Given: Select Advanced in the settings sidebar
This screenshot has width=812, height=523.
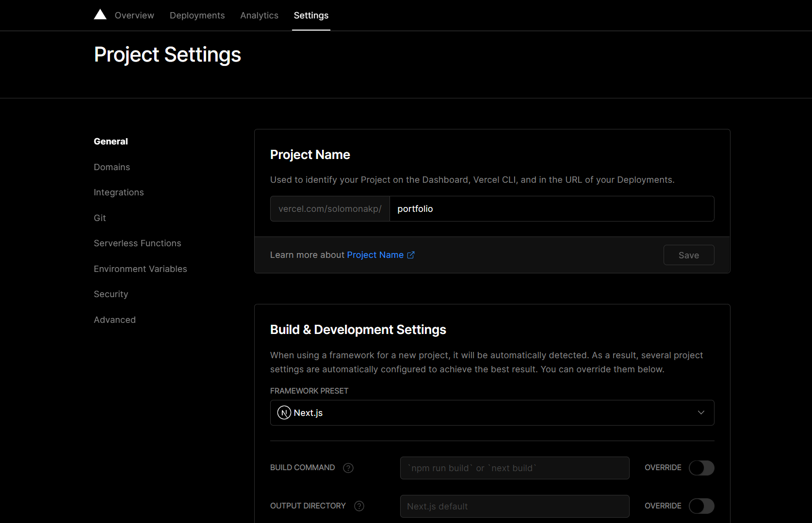Looking at the screenshot, I should (x=114, y=319).
